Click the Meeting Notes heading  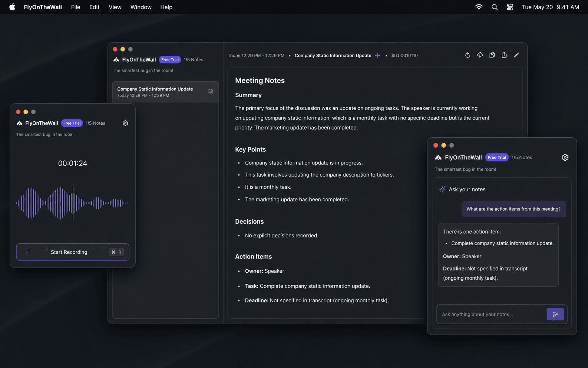260,80
